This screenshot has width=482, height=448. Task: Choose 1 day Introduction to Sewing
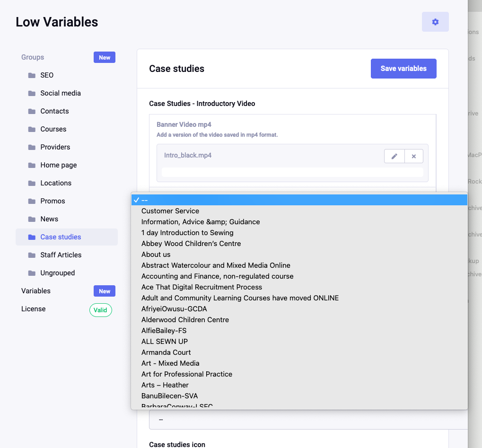(x=299, y=233)
